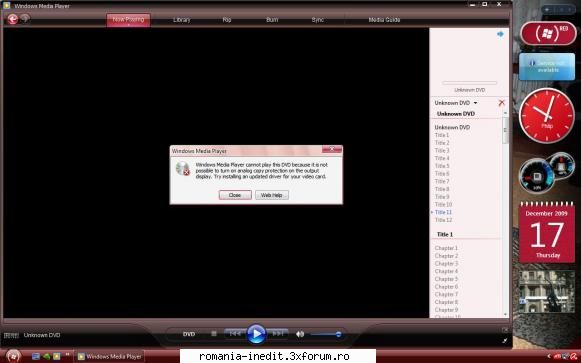Select Title 7 in the list
Viewport: 581px width, 363px height.
442,182
